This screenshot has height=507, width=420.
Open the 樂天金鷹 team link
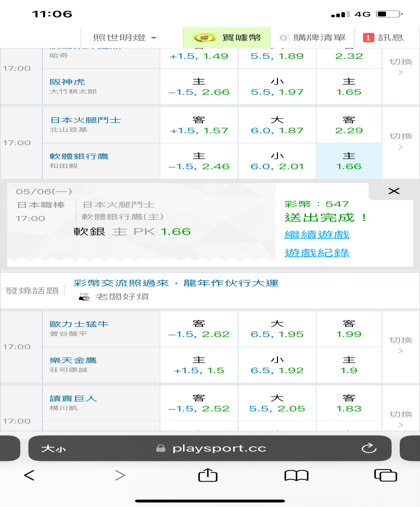[x=73, y=360]
